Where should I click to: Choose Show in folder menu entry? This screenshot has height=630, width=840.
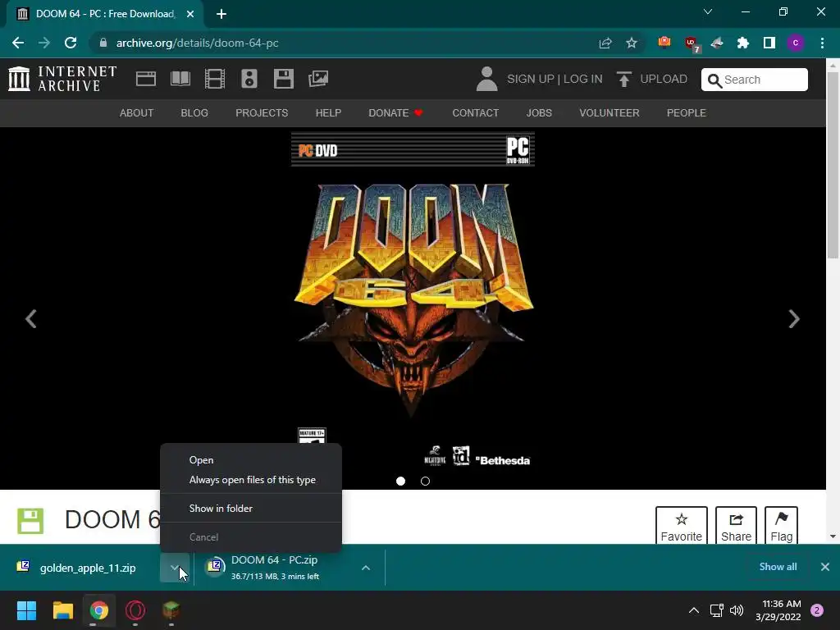(221, 508)
